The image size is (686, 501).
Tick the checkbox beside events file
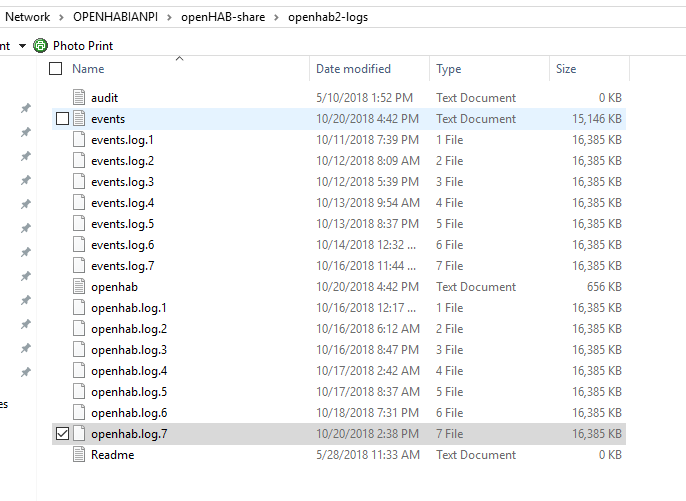click(x=62, y=119)
